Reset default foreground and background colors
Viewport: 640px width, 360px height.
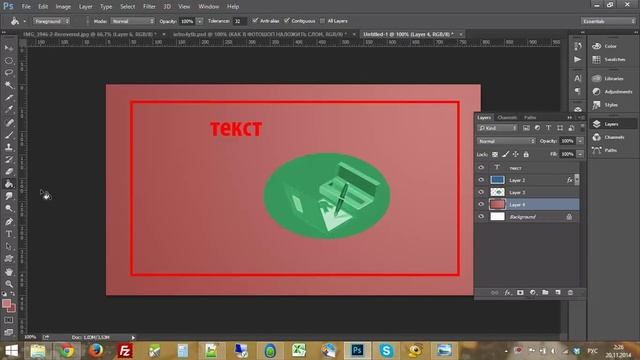pos(4,294)
